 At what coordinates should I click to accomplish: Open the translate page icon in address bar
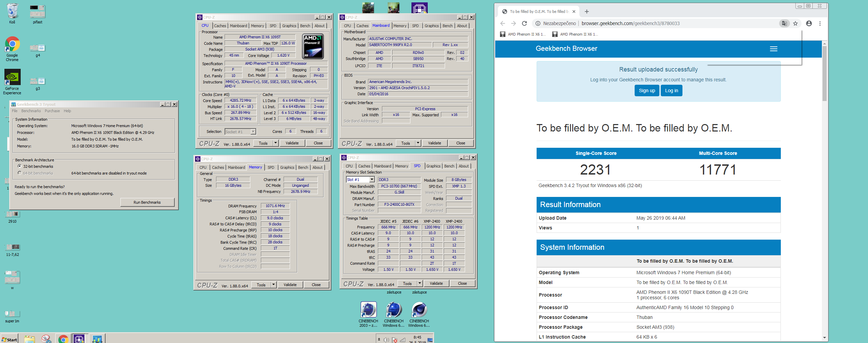coord(784,23)
